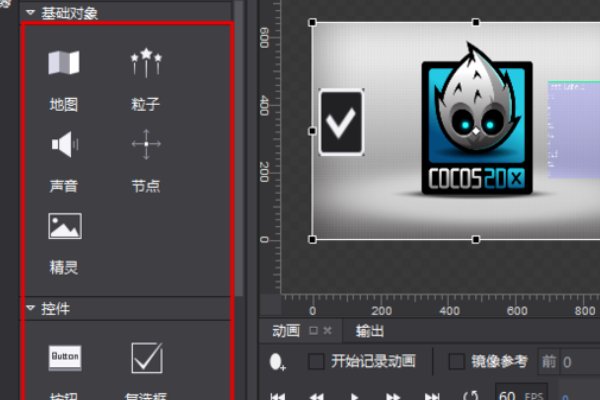600x400 pixels.
Task: Enable 镜像参考 checkbox
Action: click(457, 361)
